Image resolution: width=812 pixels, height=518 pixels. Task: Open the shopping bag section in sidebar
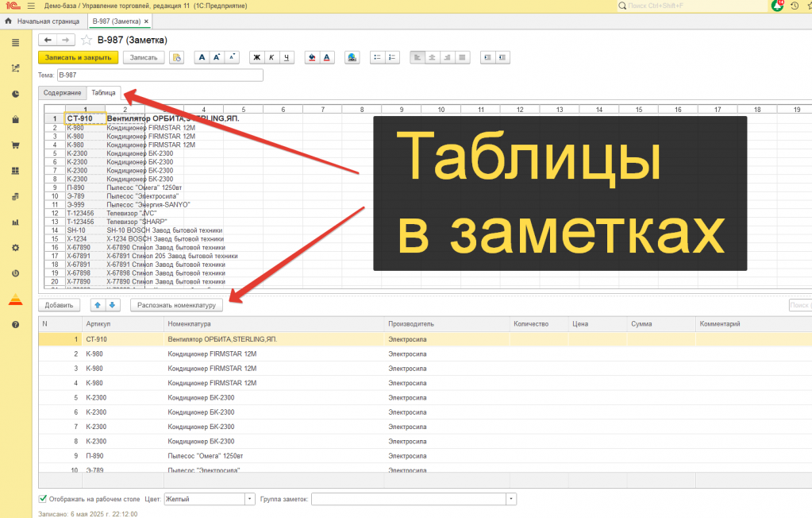[16, 120]
